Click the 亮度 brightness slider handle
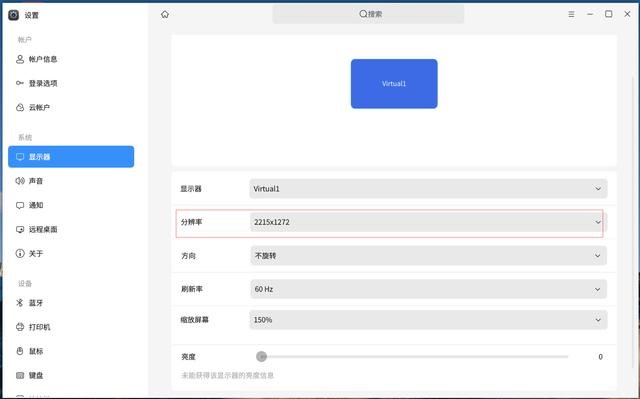Image resolution: width=640 pixels, height=399 pixels. 262,357
